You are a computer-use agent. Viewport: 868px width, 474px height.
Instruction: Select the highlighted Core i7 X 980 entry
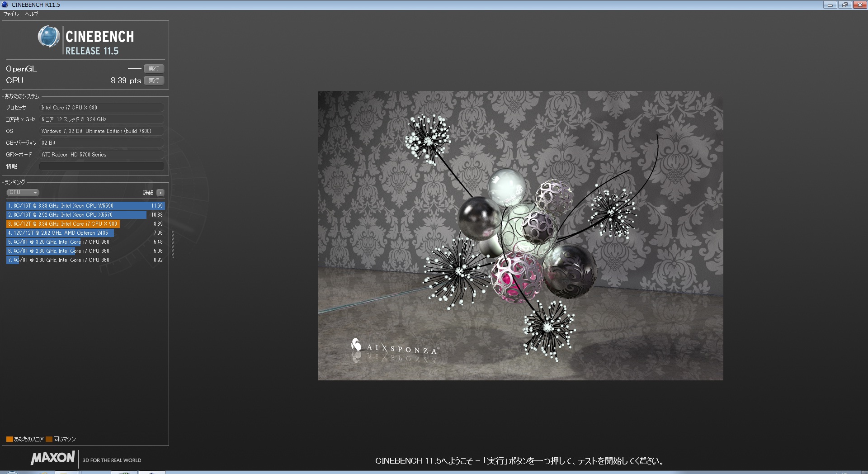[x=85, y=224]
